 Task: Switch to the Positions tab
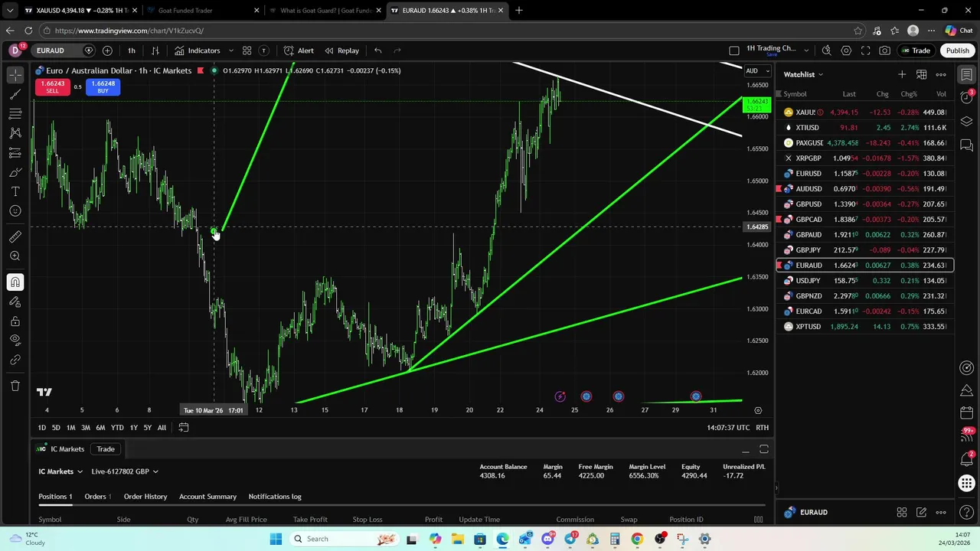pos(55,496)
